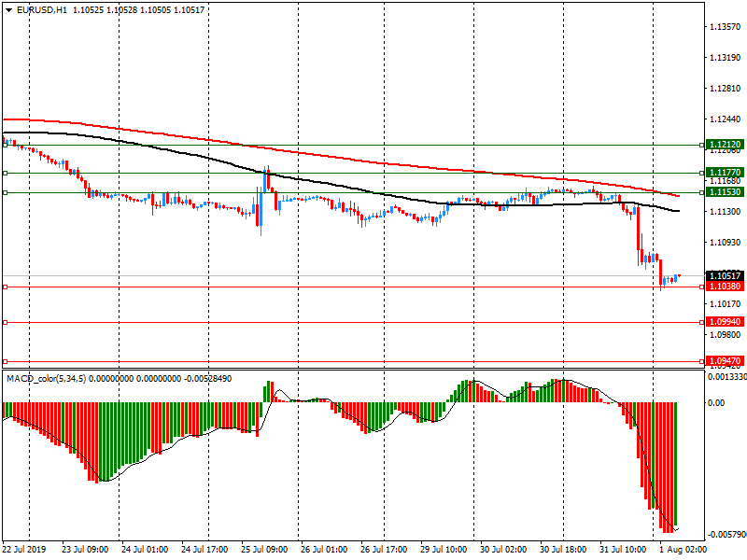Click the 29 Jul 10:00 time label
The width and height of the screenshot is (747, 560).
tap(444, 550)
